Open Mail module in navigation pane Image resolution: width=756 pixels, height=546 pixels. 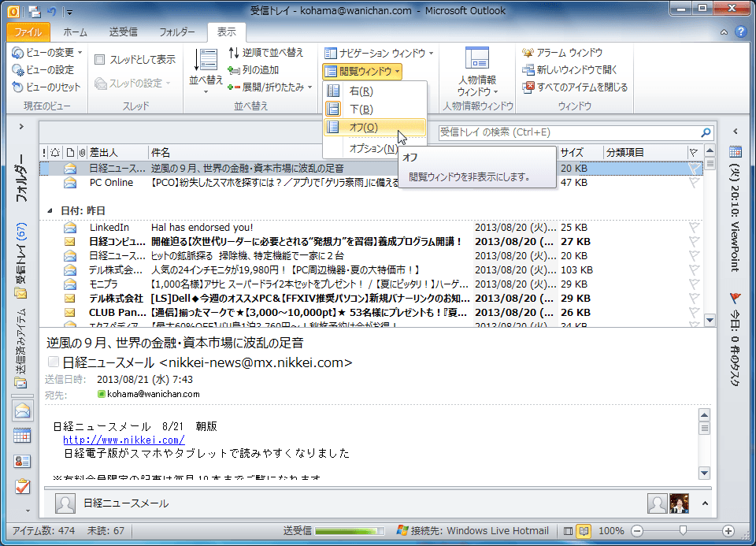[22, 411]
